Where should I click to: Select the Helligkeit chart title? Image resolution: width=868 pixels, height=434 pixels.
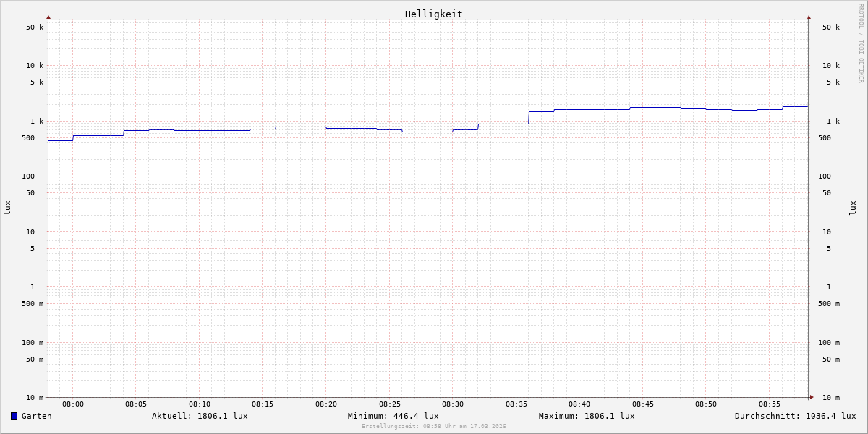(x=433, y=14)
